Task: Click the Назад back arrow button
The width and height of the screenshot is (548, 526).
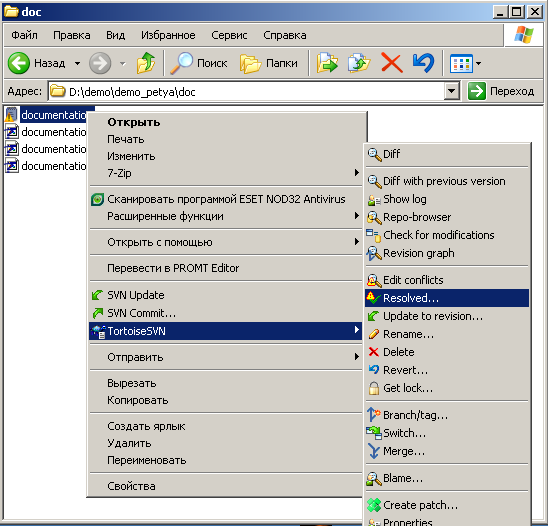Action: point(37,63)
